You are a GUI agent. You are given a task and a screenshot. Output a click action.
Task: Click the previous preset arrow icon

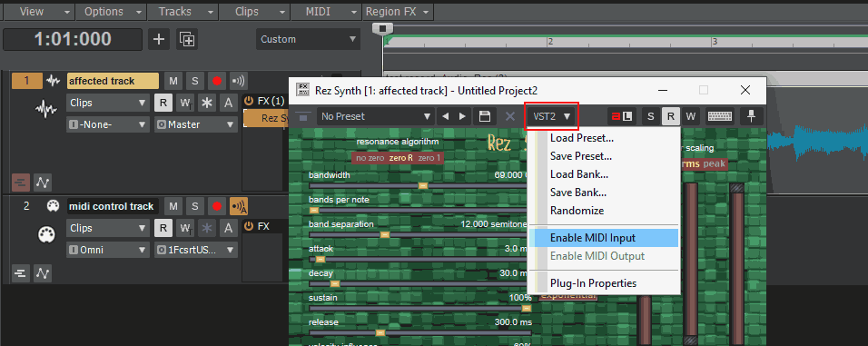(446, 116)
